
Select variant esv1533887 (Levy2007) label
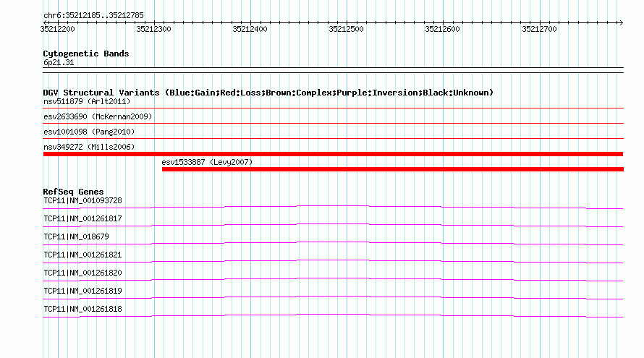click(x=207, y=162)
